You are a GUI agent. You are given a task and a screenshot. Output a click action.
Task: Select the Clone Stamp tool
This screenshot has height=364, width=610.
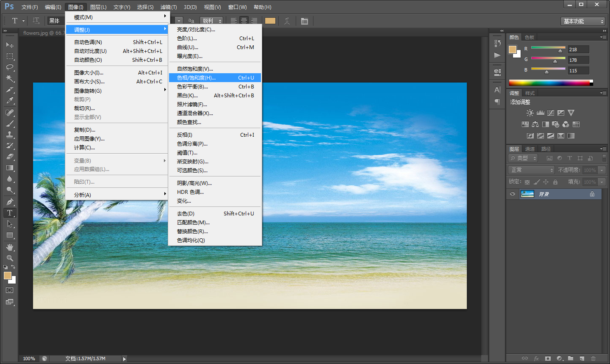click(10, 135)
